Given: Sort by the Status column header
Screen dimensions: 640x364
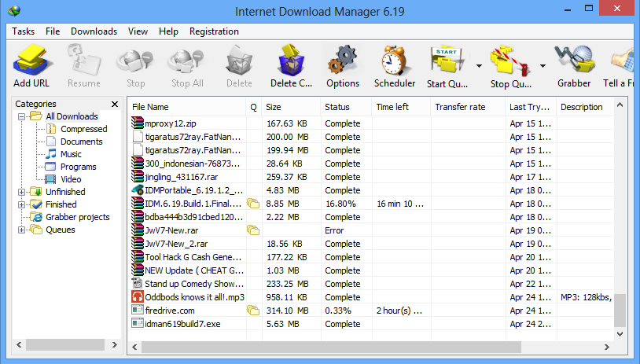Looking at the screenshot, I should pyautogui.click(x=346, y=107).
